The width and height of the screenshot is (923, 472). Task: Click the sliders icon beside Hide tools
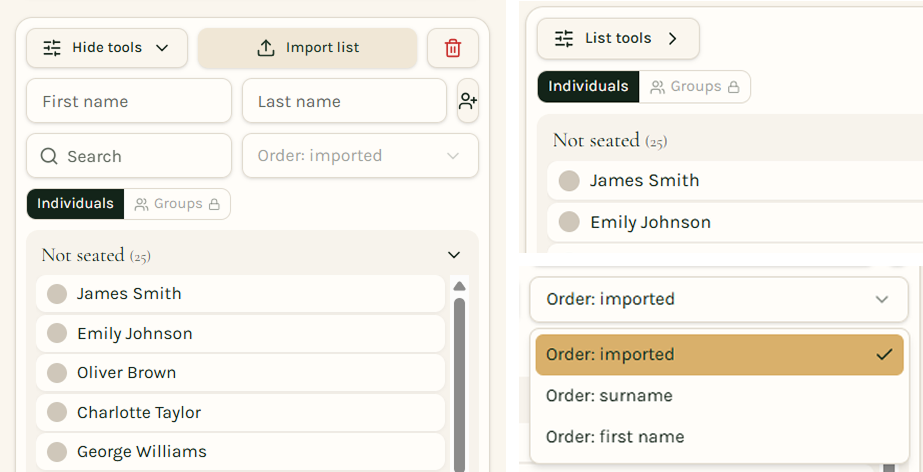click(x=52, y=48)
